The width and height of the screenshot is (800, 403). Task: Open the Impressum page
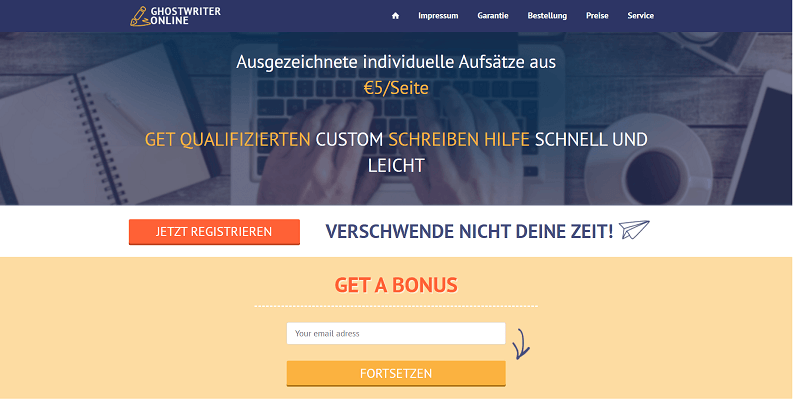(438, 16)
